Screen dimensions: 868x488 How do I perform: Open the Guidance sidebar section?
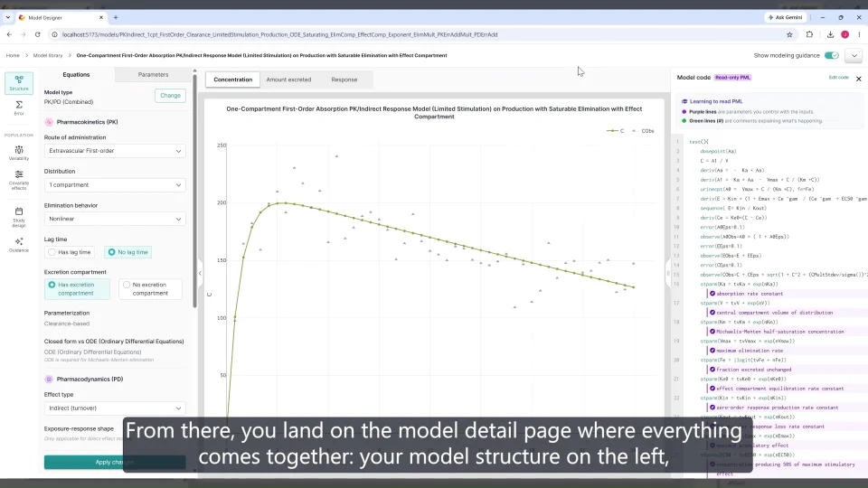pos(19,245)
